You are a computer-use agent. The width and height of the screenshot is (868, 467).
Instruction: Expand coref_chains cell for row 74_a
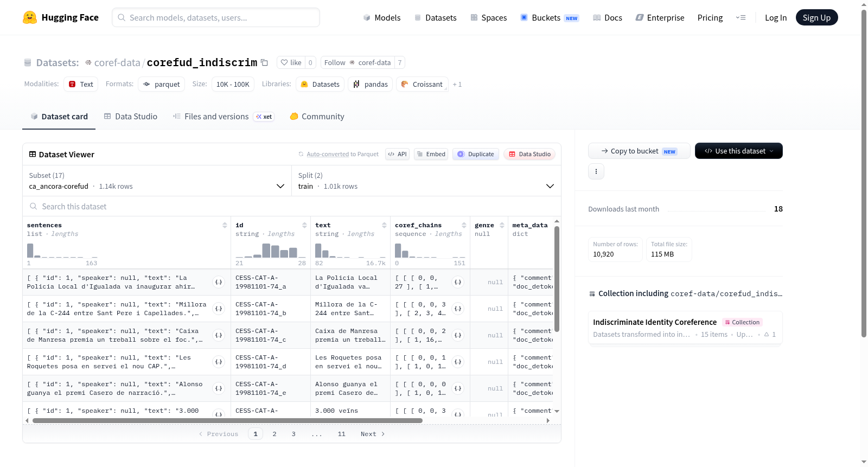point(458,282)
